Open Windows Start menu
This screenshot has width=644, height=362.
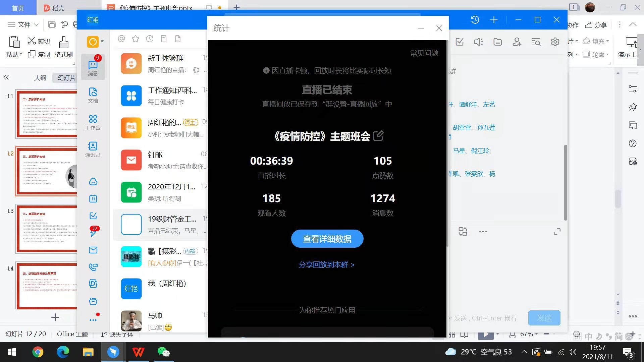(x=12, y=352)
